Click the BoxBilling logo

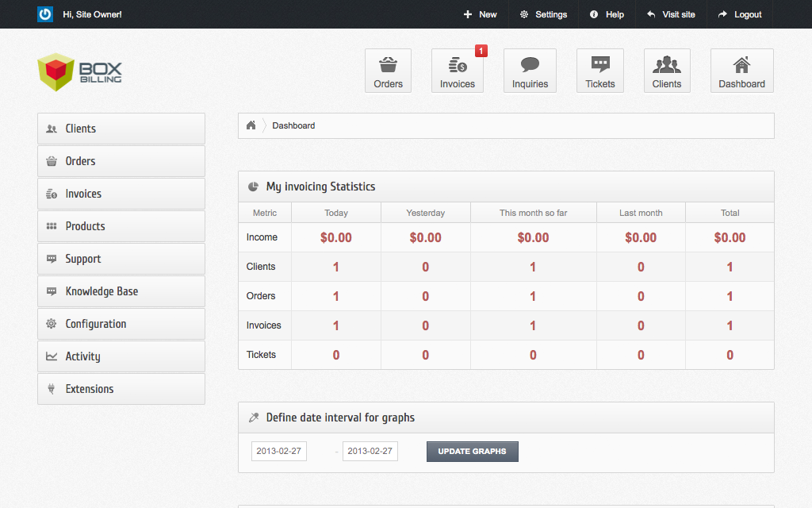[x=79, y=72]
